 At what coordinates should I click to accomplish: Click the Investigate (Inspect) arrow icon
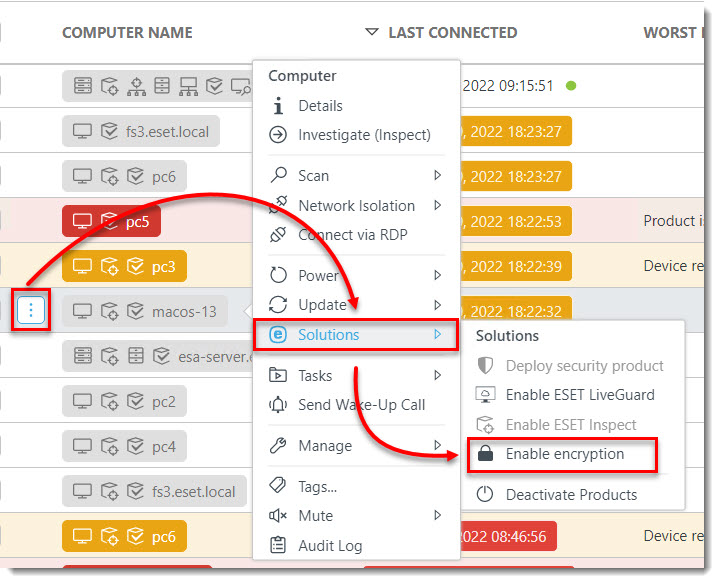pos(278,135)
